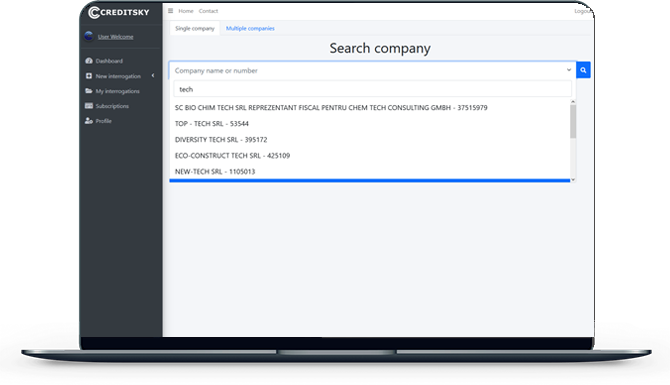
Task: Open Contact in top navigation
Action: pyautogui.click(x=208, y=11)
